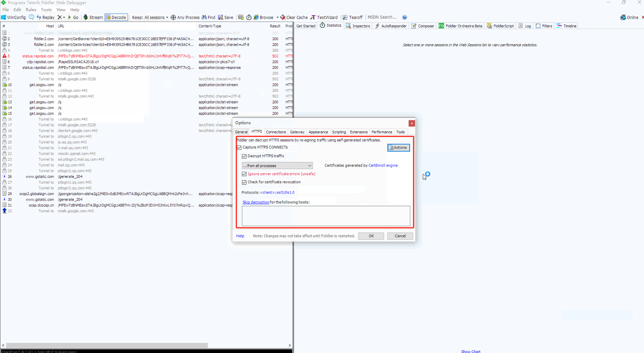The width and height of the screenshot is (644, 353).
Task: Open the AutoResponder panel
Action: coord(391,26)
